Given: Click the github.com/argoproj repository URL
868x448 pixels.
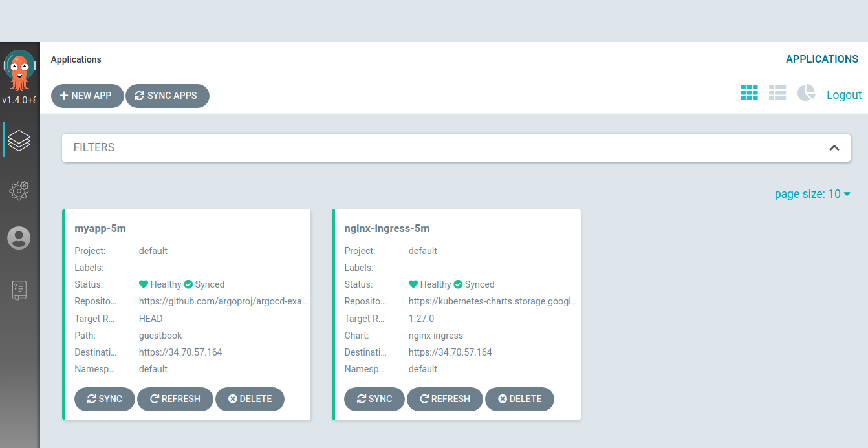Looking at the screenshot, I should [x=224, y=301].
